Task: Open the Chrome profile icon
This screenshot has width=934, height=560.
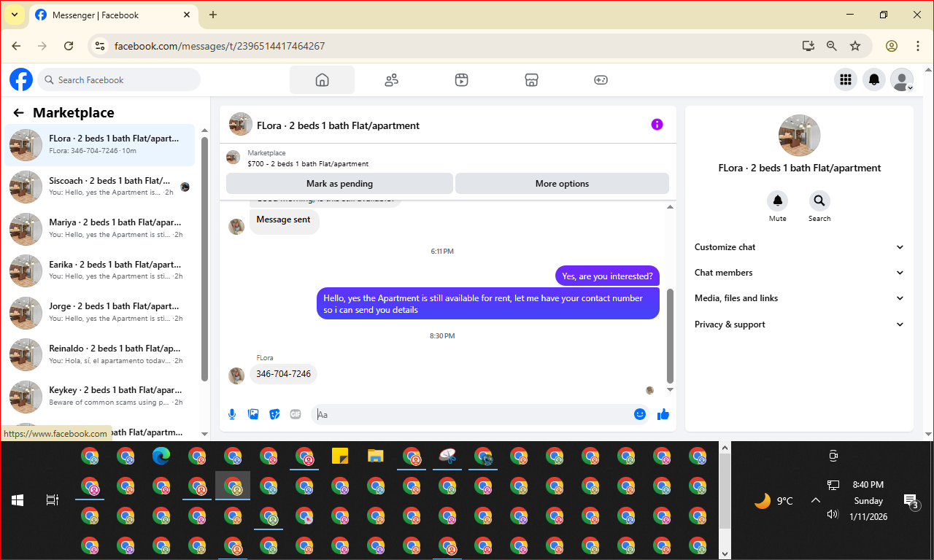Action: point(891,46)
